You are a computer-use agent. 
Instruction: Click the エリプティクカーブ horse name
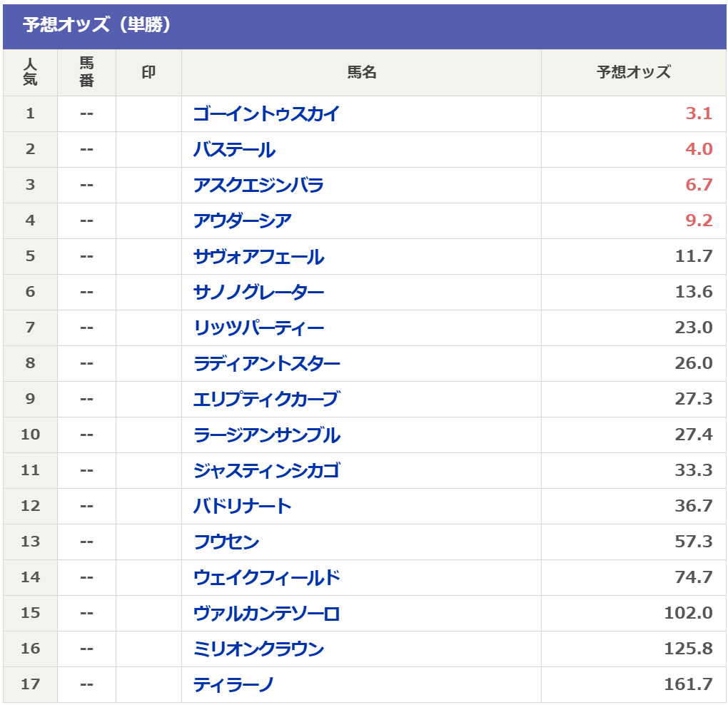tap(266, 399)
